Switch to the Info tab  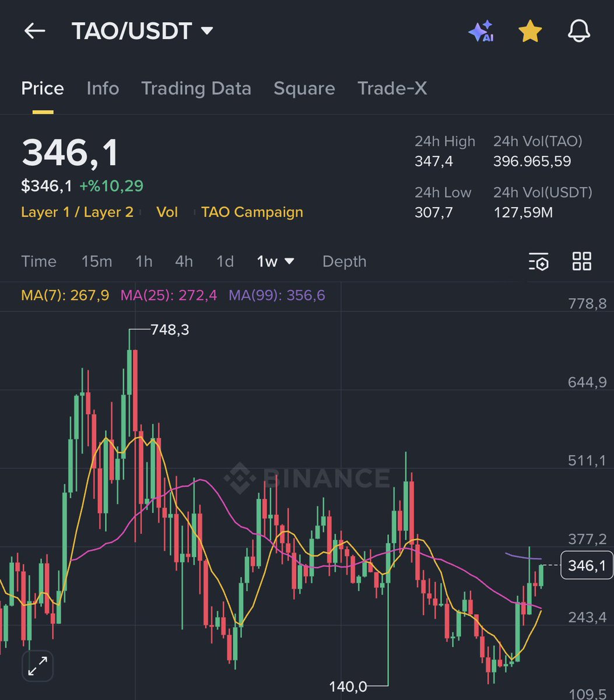click(x=103, y=88)
